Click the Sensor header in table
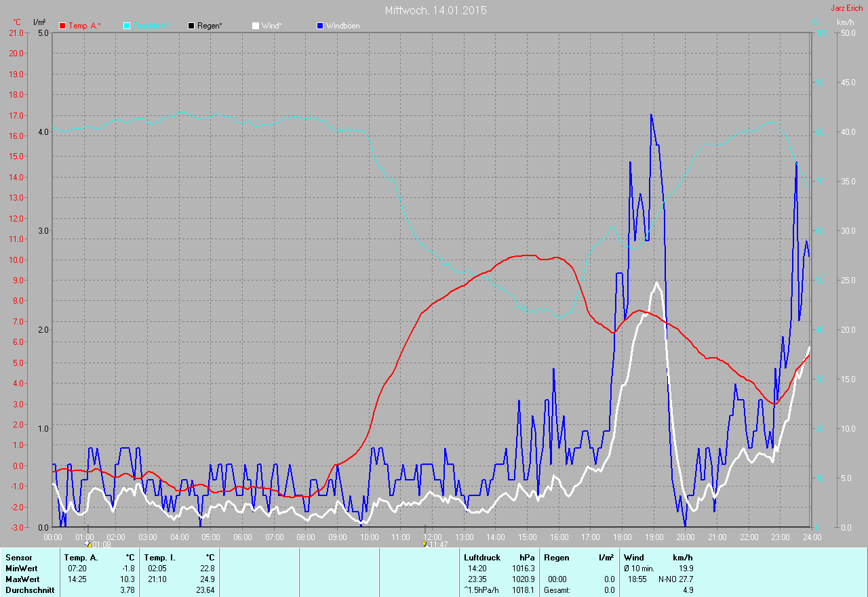The width and height of the screenshot is (868, 597). click(x=18, y=558)
